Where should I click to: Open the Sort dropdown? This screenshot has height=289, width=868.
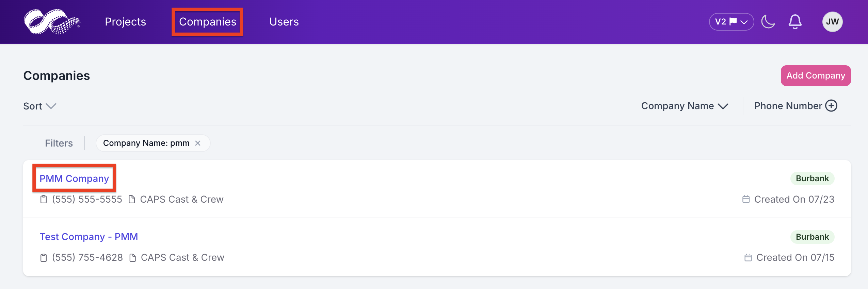pos(39,106)
